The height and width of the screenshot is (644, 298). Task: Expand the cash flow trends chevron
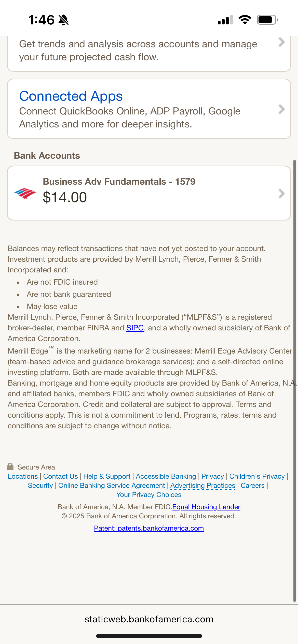pos(281,42)
